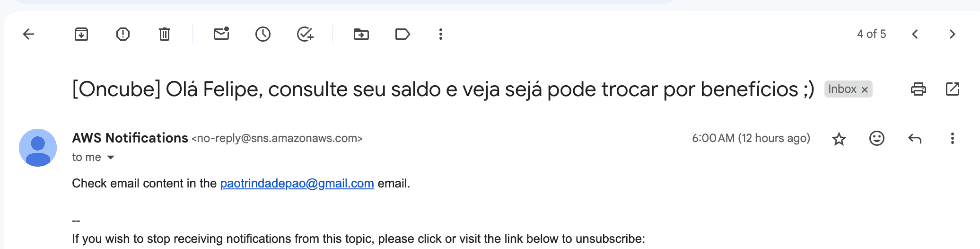Image resolution: width=980 pixels, height=249 pixels.
Task: Star the AWS Notifications message
Action: 839,139
